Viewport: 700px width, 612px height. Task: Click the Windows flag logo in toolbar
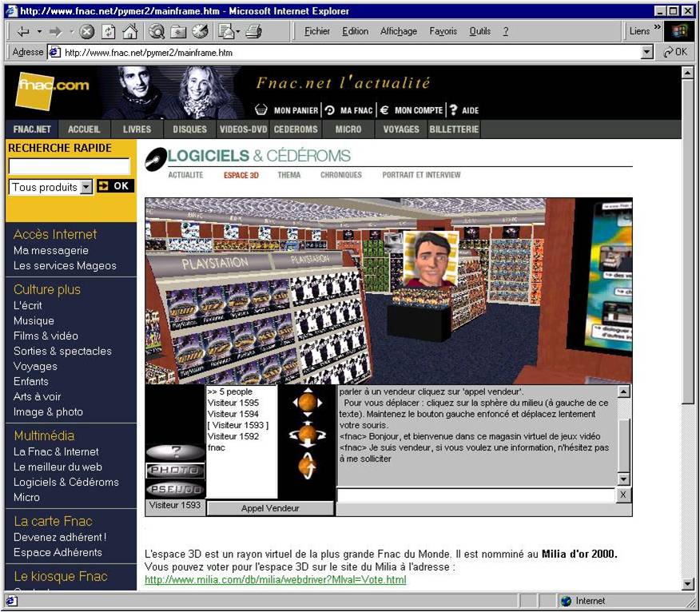(x=678, y=31)
